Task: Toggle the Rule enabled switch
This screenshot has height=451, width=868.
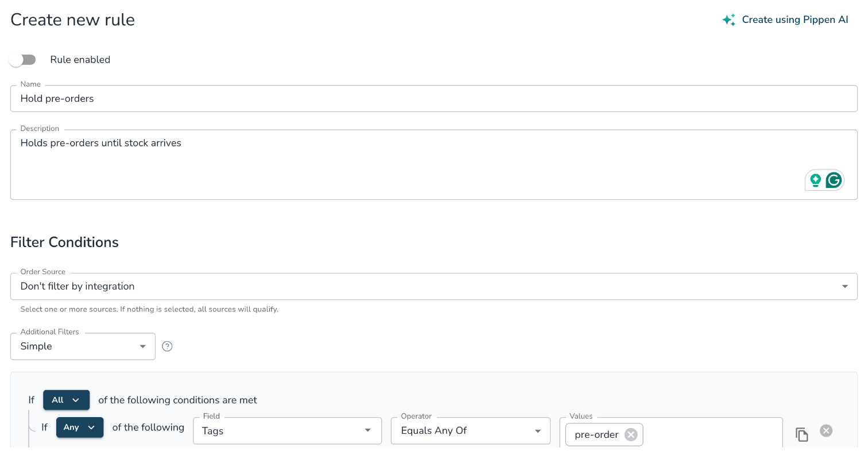Action: (x=23, y=60)
